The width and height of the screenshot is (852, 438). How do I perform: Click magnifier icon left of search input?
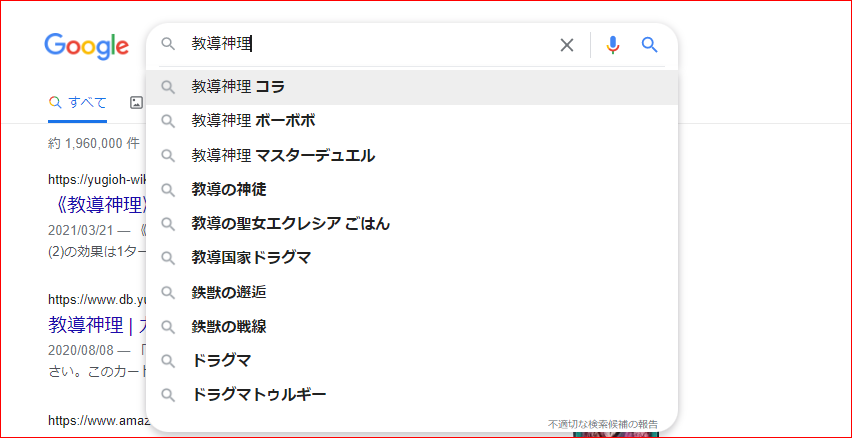coord(168,44)
